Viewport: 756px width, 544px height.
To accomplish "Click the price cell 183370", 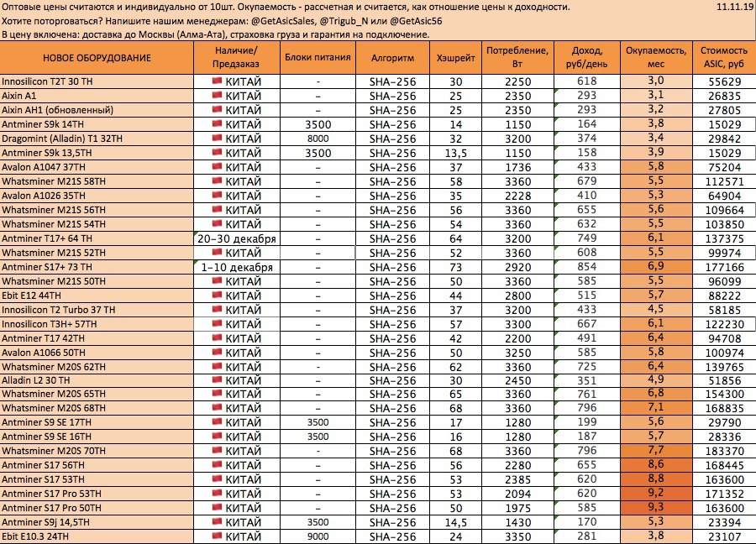I will pyautogui.click(x=724, y=451).
